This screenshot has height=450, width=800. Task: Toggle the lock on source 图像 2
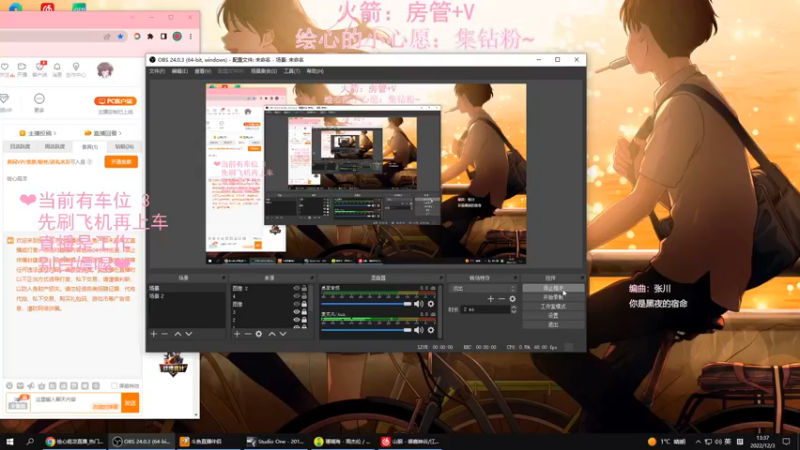(x=304, y=288)
